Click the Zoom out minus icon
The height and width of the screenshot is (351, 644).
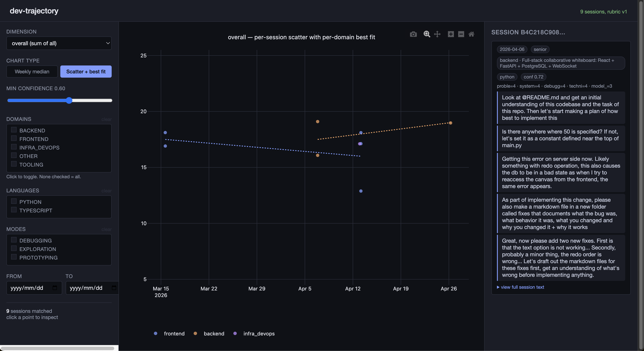[x=461, y=34]
